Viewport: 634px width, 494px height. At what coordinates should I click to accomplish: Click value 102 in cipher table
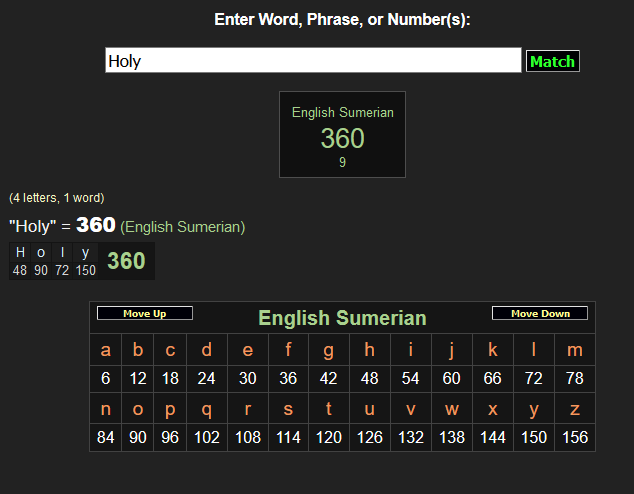(x=207, y=437)
